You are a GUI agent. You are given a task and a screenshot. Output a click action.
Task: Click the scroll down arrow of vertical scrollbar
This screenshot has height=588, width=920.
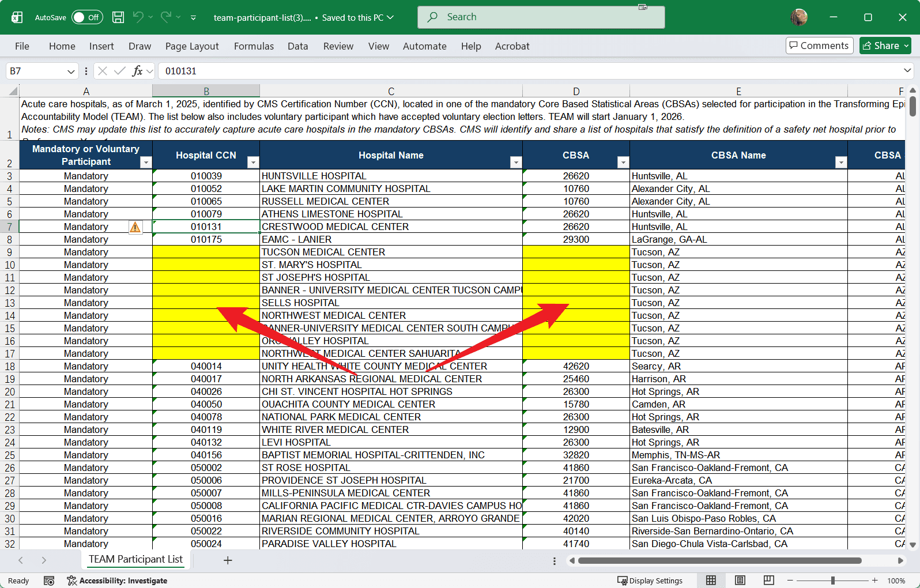913,544
